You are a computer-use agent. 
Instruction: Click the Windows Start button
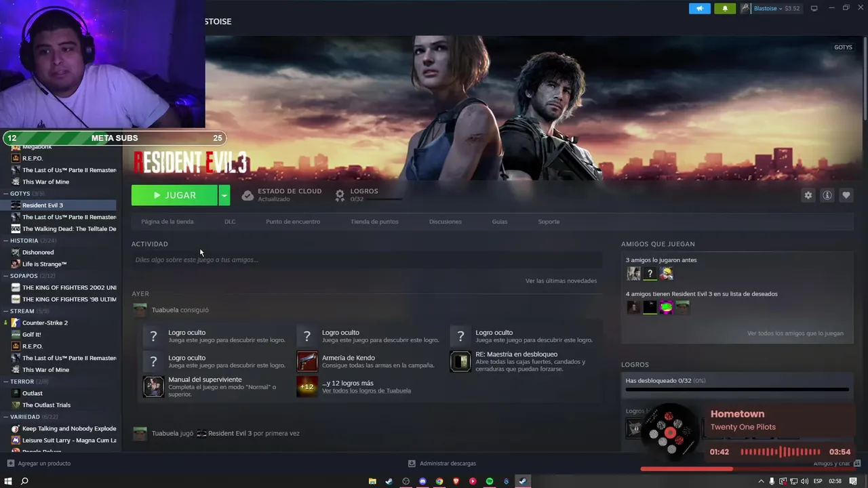click(x=8, y=481)
